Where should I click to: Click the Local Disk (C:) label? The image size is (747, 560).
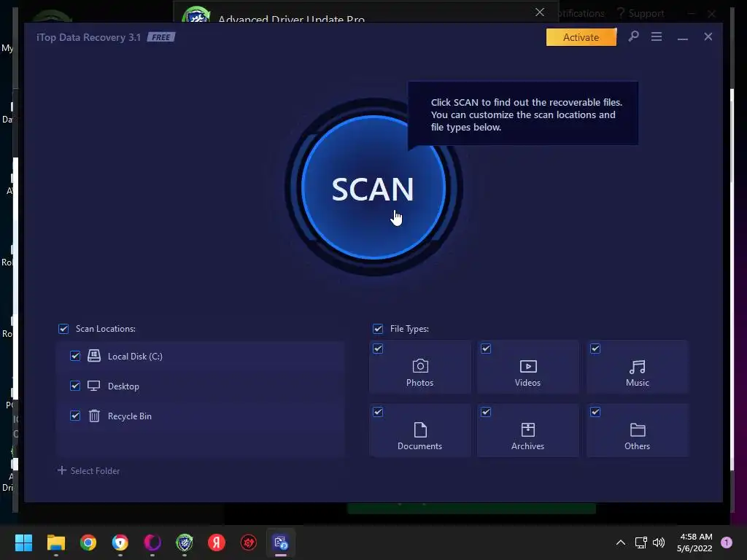135,356
